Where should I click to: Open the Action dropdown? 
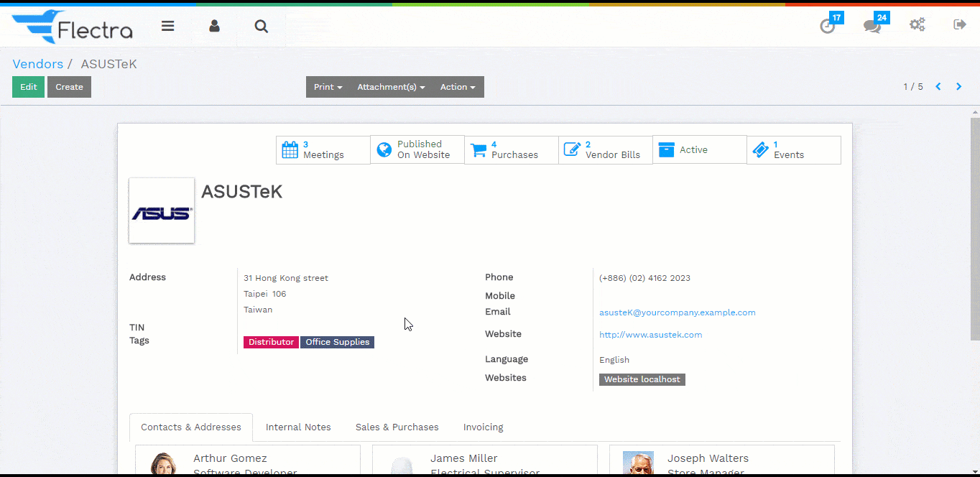coord(458,86)
